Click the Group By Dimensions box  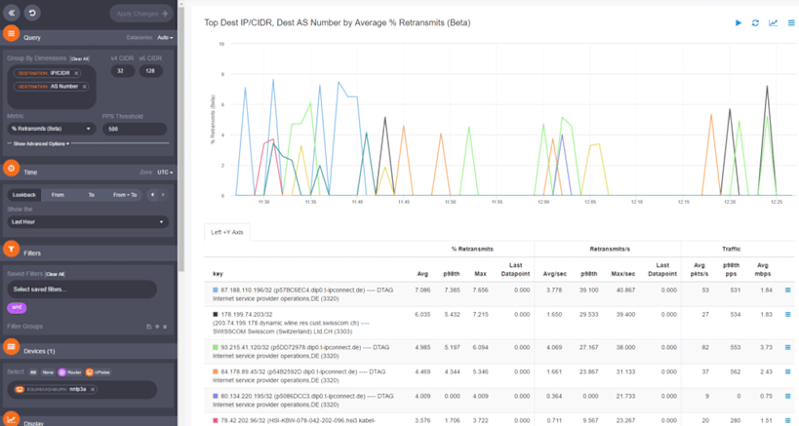point(51,87)
